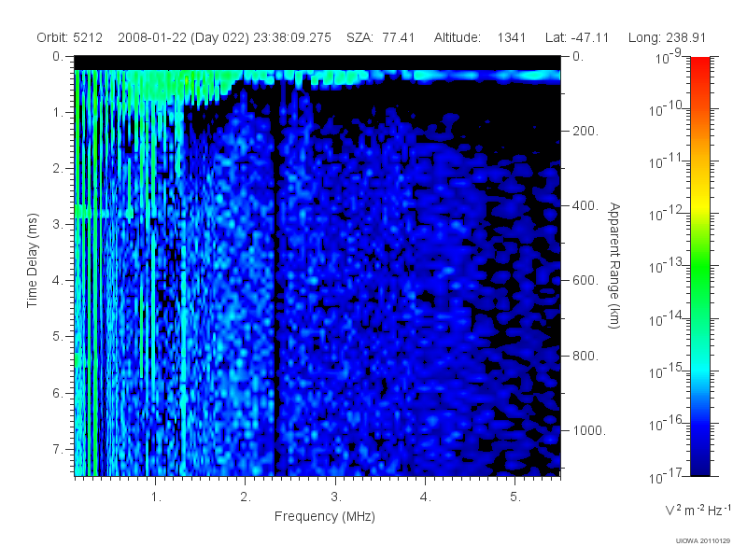
Task: Click the frequency tick label '4.'
Action: pyautogui.click(x=426, y=497)
